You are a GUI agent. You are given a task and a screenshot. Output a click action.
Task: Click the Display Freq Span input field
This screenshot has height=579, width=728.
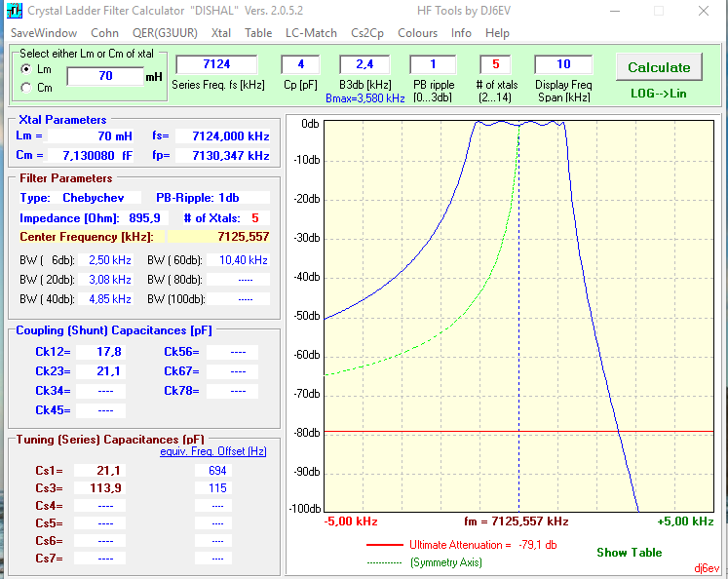563,64
